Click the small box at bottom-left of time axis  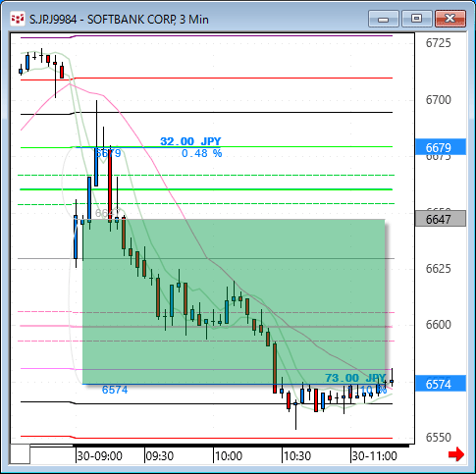coord(21,453)
